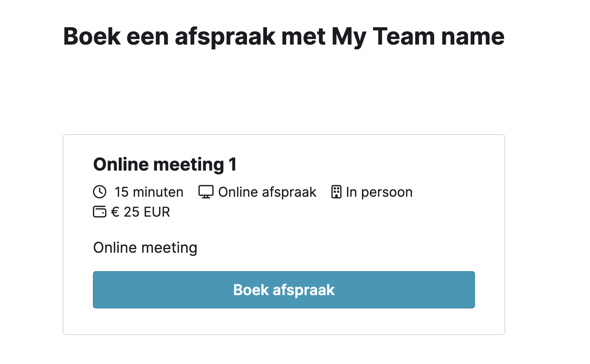Click the word afspraak in page heading
This screenshot has width=590, height=364.
[x=225, y=37]
